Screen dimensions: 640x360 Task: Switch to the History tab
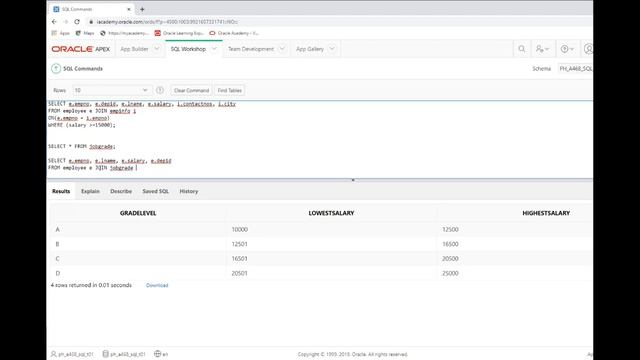click(189, 191)
